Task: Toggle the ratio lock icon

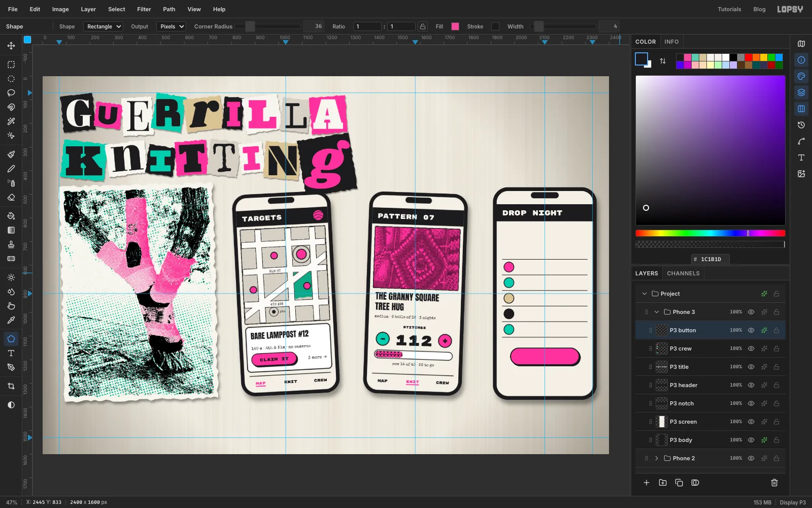Action: pyautogui.click(x=423, y=26)
